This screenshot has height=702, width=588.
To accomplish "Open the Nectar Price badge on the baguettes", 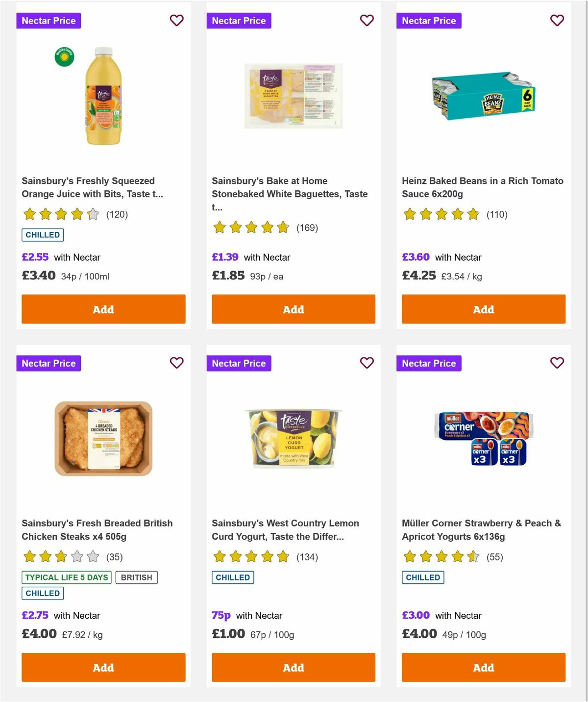I will pos(239,20).
